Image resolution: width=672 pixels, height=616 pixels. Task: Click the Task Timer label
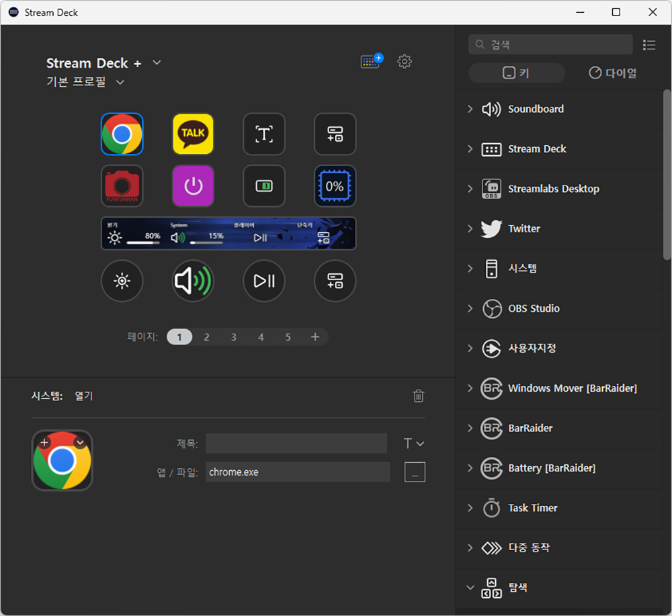[x=533, y=508]
